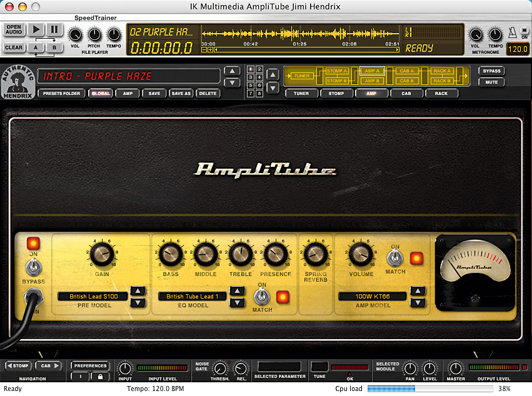The height and width of the screenshot is (396, 532).
Task: Change EQ MODEL with down arrow
Action: [x=237, y=302]
